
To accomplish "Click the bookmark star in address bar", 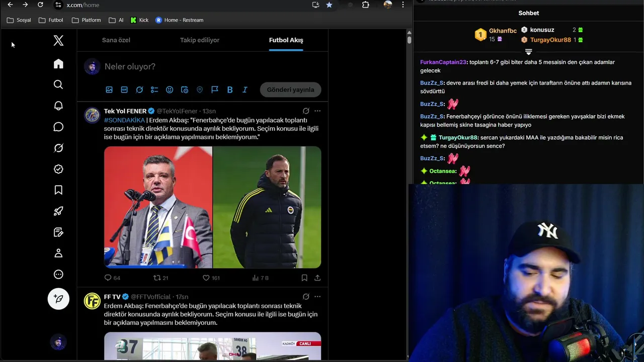I will (x=329, y=5).
